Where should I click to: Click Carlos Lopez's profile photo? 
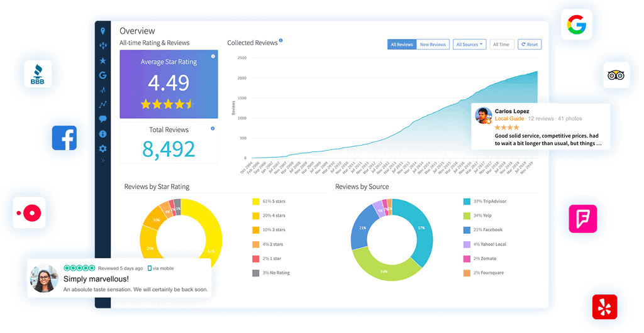[x=484, y=116]
